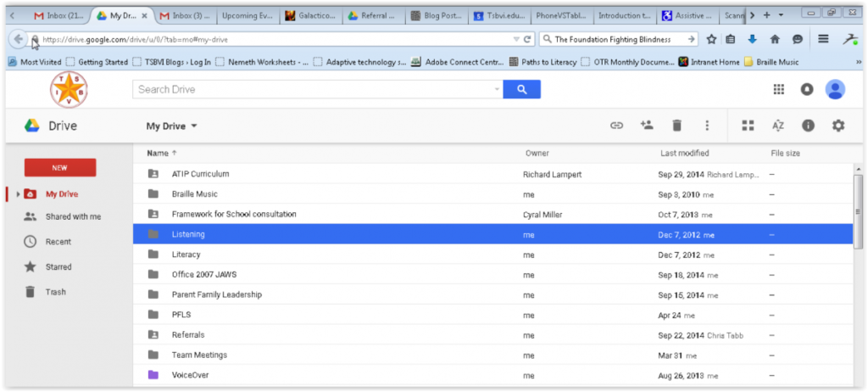Open the A-Z sort options
Screen dimensions: 868x392
point(778,126)
